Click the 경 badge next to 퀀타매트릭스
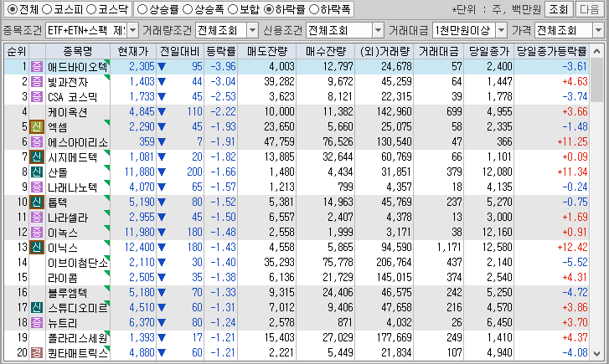The image size is (609, 364). [37, 353]
